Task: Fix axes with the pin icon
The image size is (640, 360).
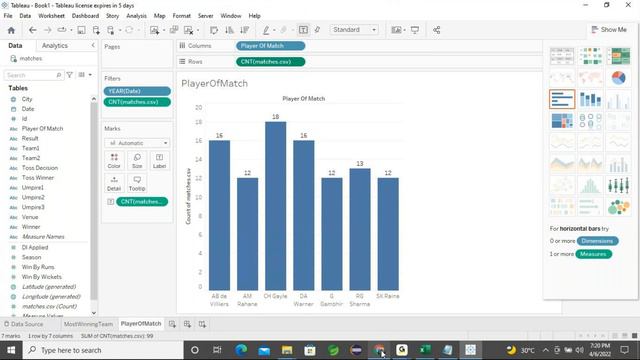Action: point(318,30)
